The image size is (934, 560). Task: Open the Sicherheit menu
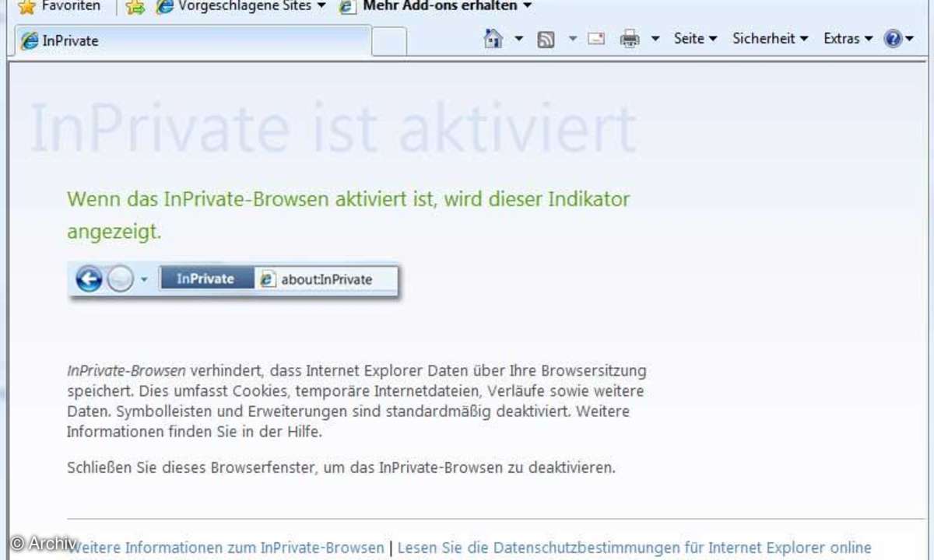(770, 38)
